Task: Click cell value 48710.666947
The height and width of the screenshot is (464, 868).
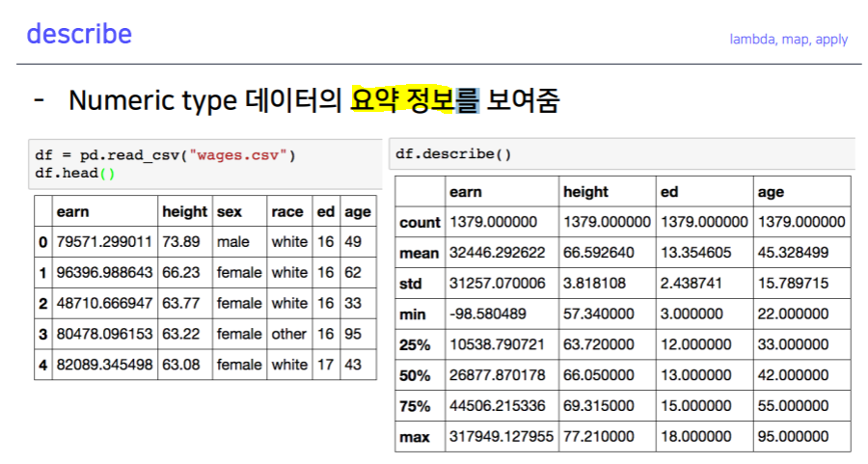Action: coord(104,304)
